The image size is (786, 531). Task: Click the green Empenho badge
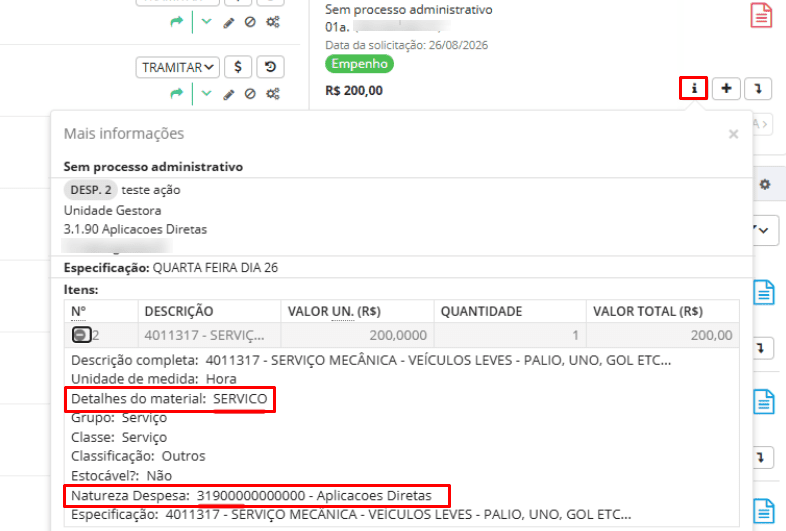(x=359, y=64)
